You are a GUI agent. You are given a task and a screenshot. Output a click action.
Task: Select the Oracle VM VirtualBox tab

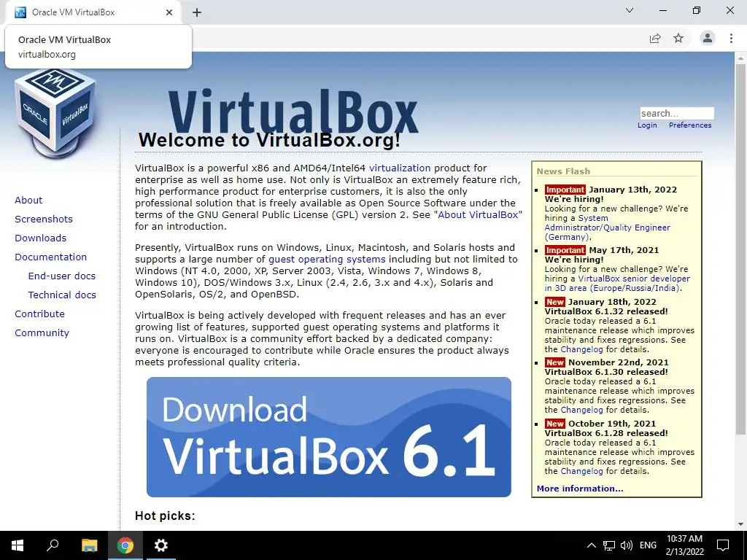(93, 12)
